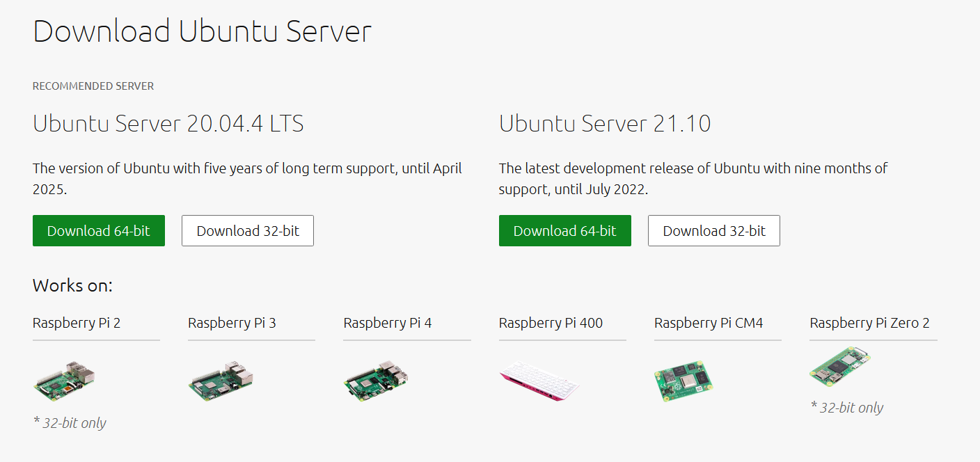Screen dimensions: 980x462
Task: Click the Raspberry Pi 4 board image
Action: (376, 381)
